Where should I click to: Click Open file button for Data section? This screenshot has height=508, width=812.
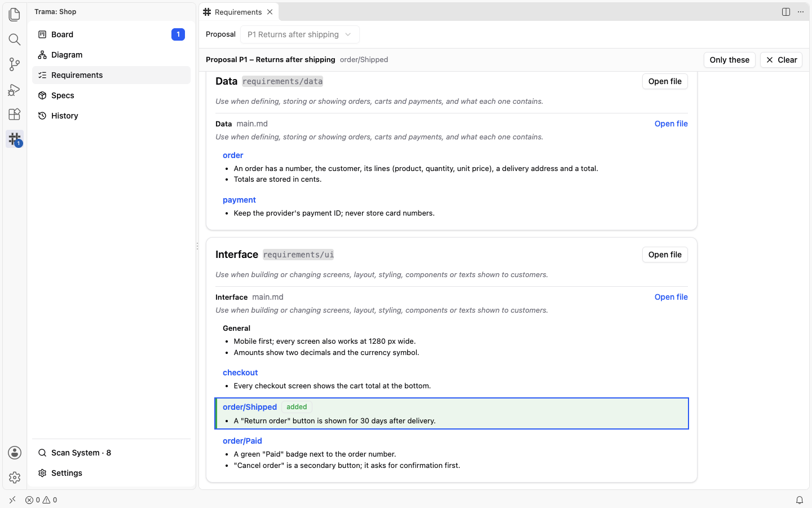(665, 81)
